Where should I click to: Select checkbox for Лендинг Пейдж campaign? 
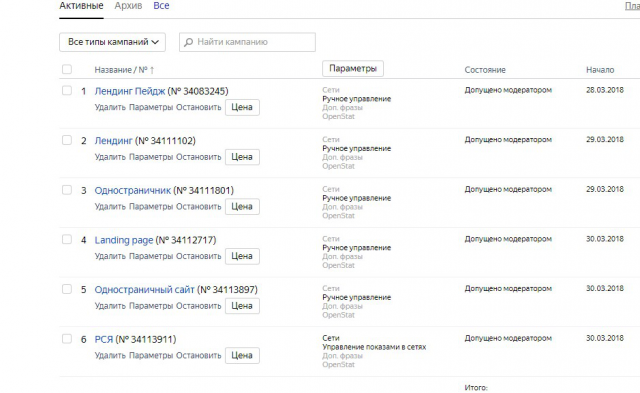pos(67,90)
